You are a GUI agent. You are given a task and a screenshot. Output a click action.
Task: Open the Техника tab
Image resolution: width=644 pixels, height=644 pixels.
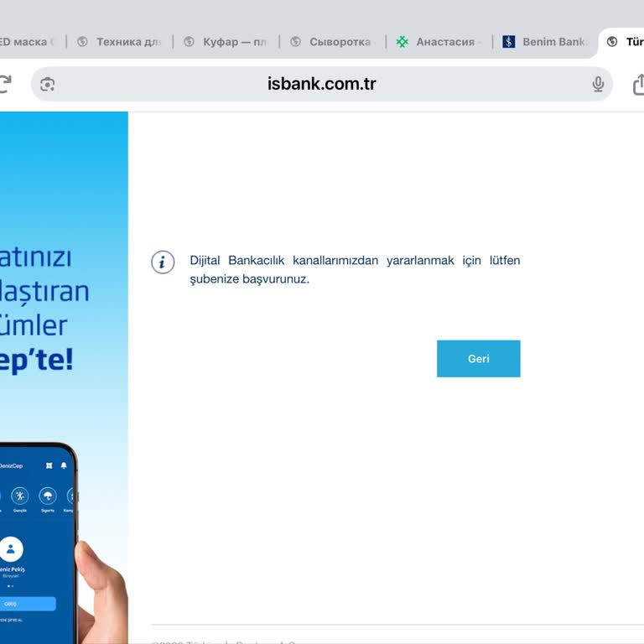[120, 42]
